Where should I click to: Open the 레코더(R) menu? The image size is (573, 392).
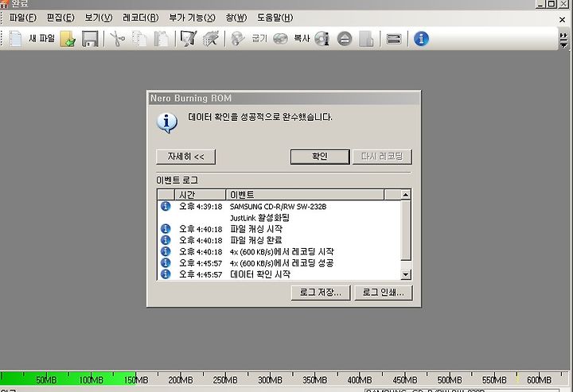[141, 17]
